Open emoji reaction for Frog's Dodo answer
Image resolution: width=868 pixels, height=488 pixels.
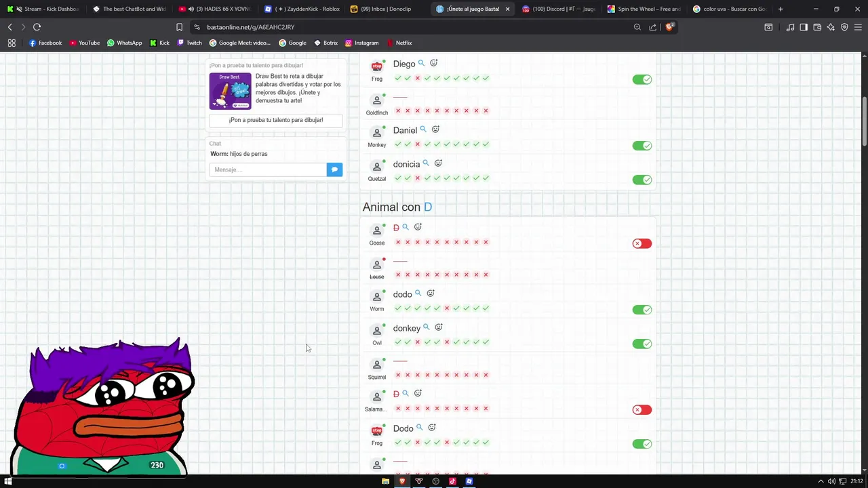(x=432, y=428)
